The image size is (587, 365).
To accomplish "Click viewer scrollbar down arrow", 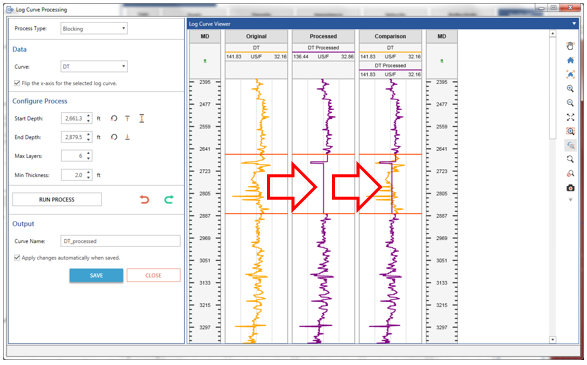I will (553, 340).
